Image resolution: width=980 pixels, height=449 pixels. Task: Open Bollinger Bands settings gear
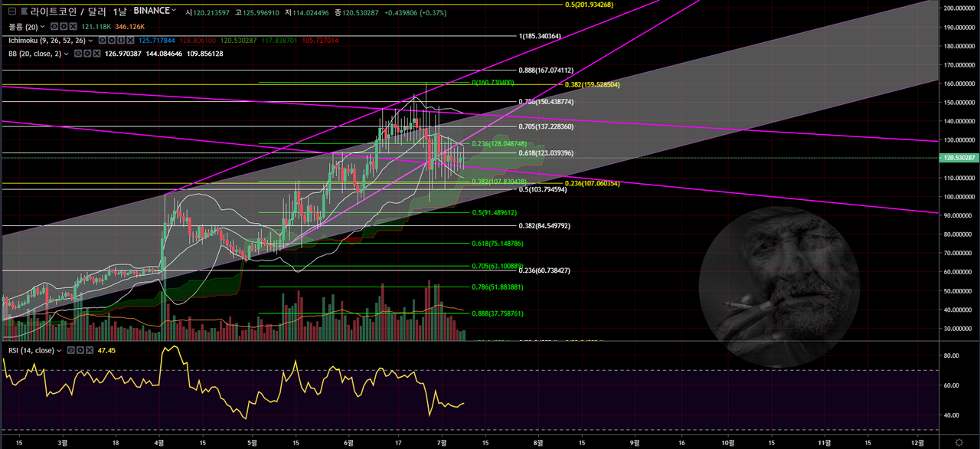[x=87, y=54]
